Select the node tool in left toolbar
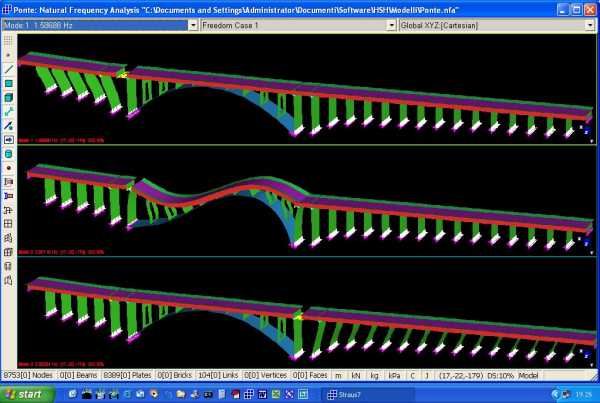Viewport: 600px width, 403px height. coord(9,56)
